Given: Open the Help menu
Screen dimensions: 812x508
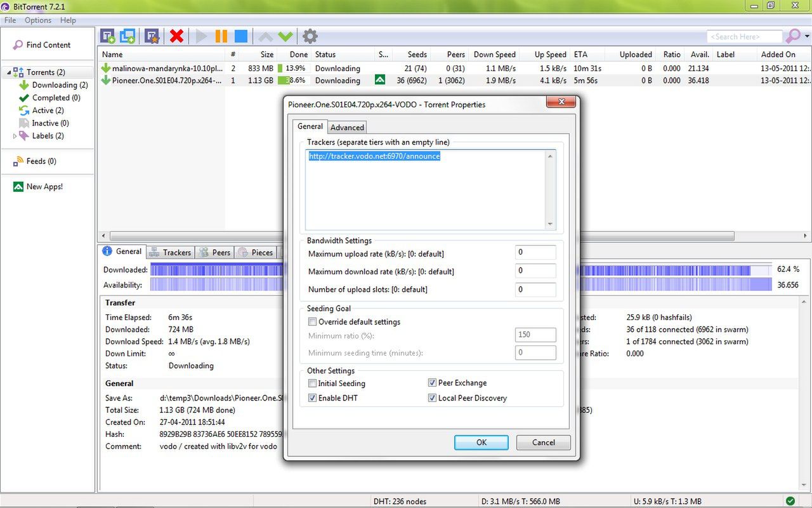Looking at the screenshot, I should click(68, 20).
